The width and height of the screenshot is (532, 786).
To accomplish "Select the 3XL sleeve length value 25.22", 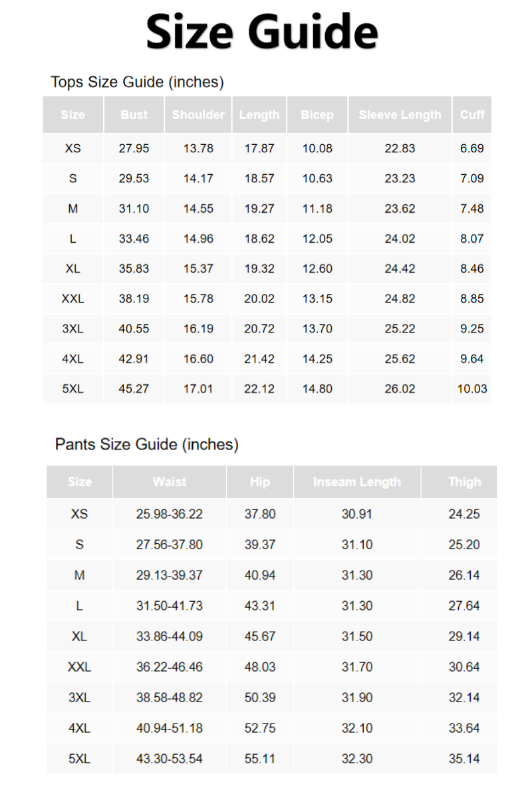I will pyautogui.click(x=400, y=328).
